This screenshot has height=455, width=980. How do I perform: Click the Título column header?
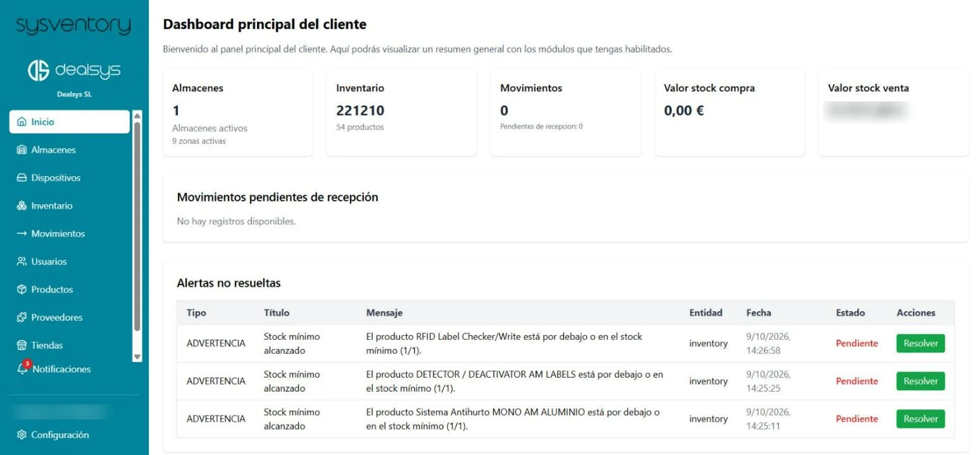pos(277,312)
